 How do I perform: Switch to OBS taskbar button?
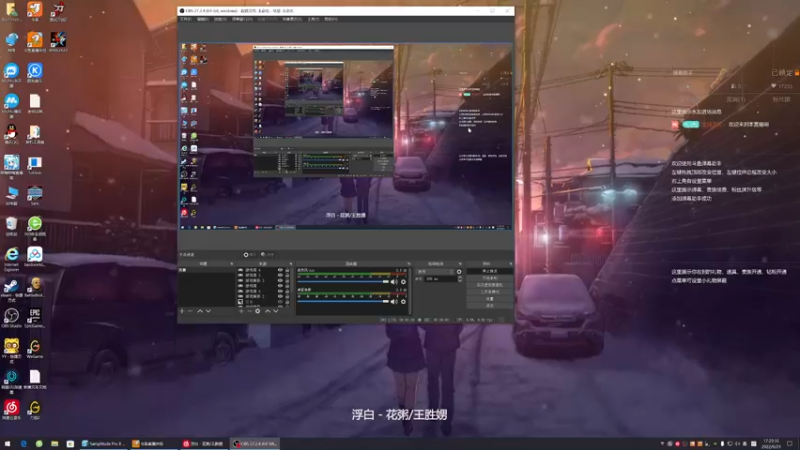[255, 444]
